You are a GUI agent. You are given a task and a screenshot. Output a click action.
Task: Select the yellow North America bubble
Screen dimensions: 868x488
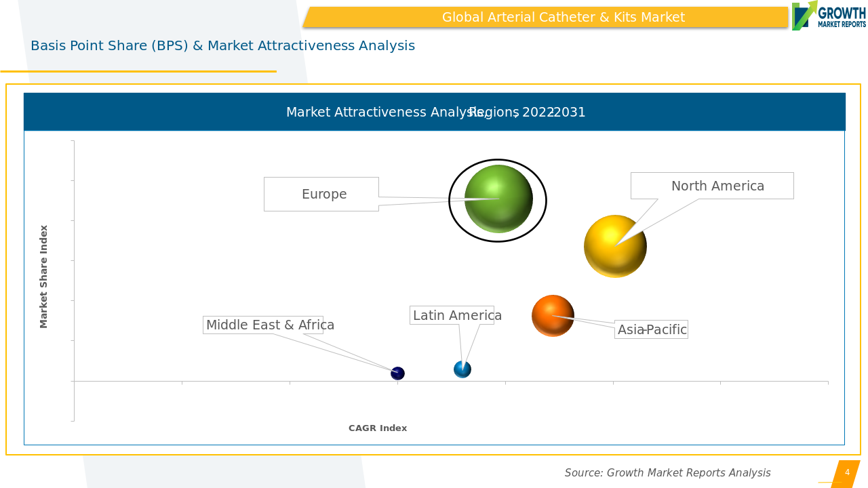coord(615,247)
